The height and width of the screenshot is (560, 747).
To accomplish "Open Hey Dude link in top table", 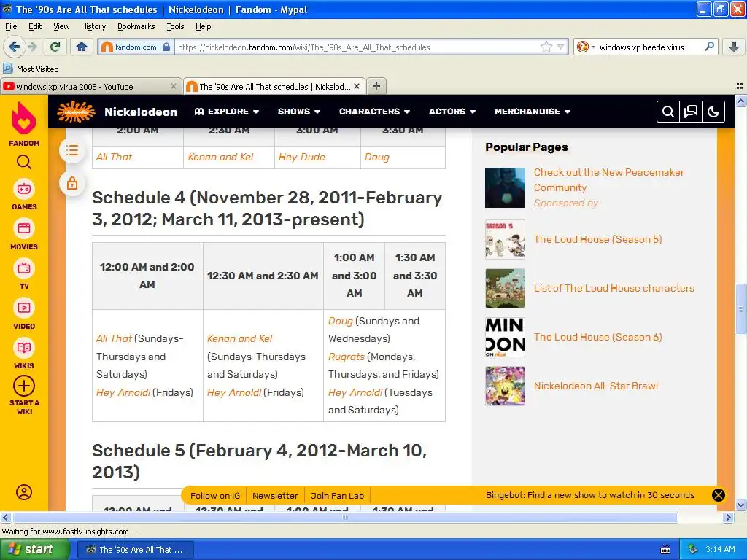I will tap(301, 157).
